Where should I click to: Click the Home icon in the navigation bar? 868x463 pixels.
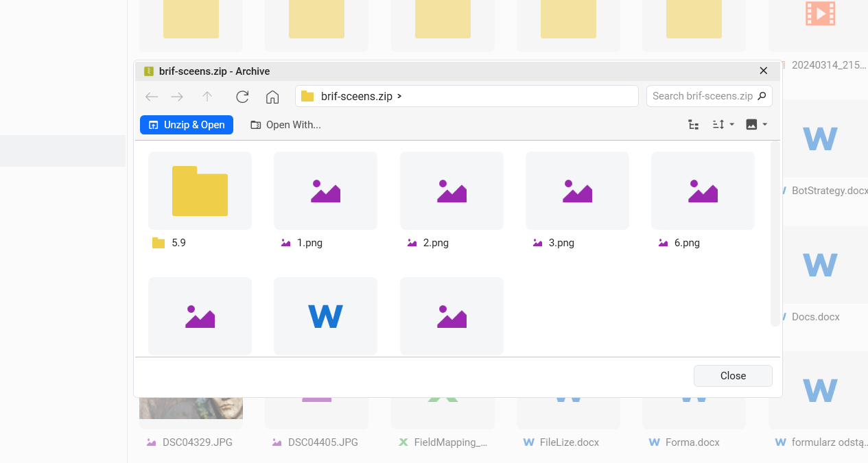point(272,97)
